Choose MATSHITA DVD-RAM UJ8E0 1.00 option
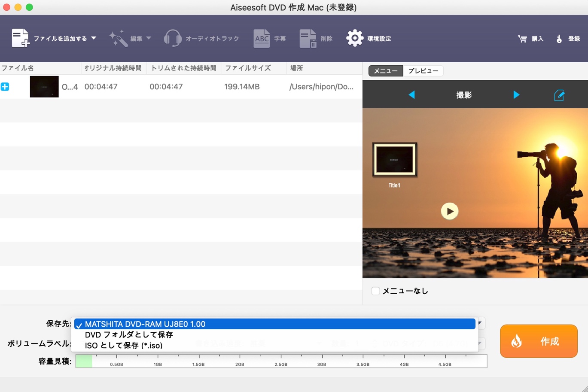588x392 pixels. 275,324
